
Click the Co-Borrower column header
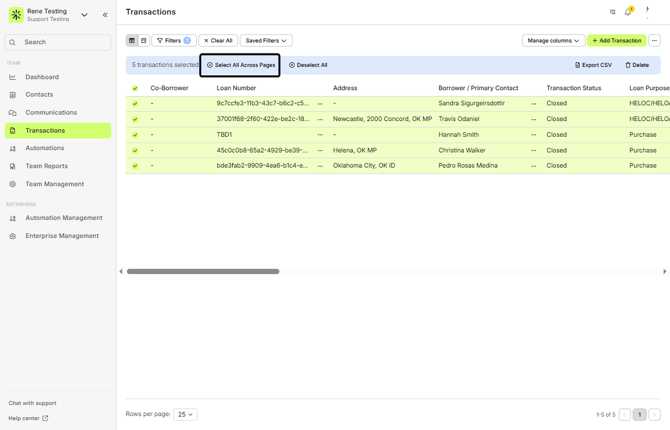(x=169, y=88)
